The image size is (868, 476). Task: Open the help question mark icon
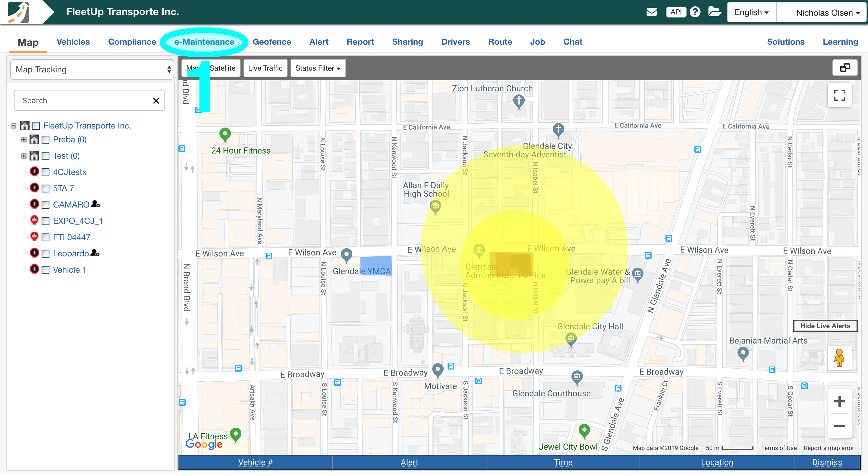695,12
